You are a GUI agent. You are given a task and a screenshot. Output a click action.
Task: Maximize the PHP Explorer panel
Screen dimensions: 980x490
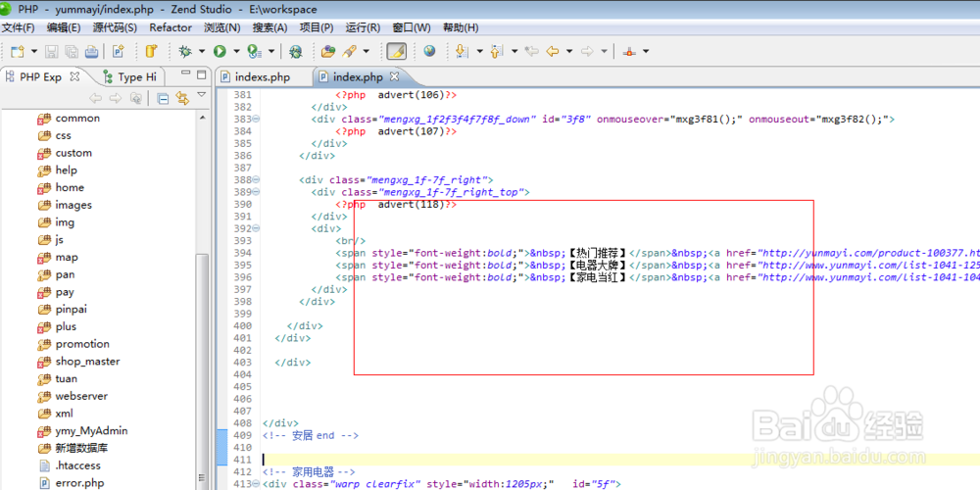click(x=201, y=74)
